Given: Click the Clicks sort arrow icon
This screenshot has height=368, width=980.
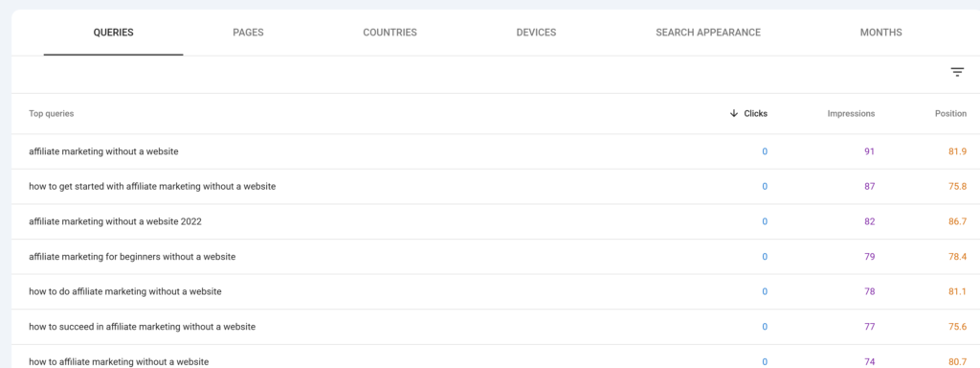Looking at the screenshot, I should coord(734,113).
